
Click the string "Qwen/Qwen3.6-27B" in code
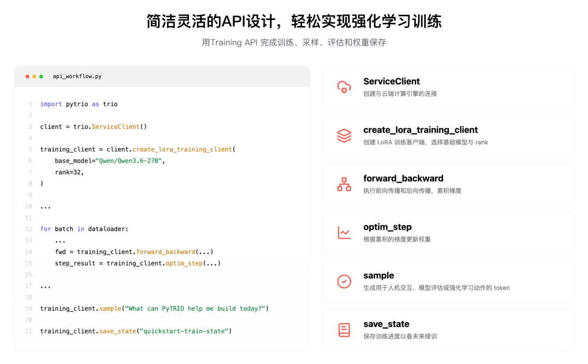tap(128, 161)
